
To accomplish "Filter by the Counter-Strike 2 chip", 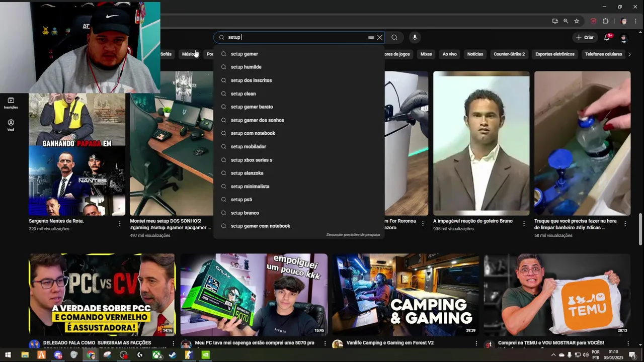I will [509, 54].
